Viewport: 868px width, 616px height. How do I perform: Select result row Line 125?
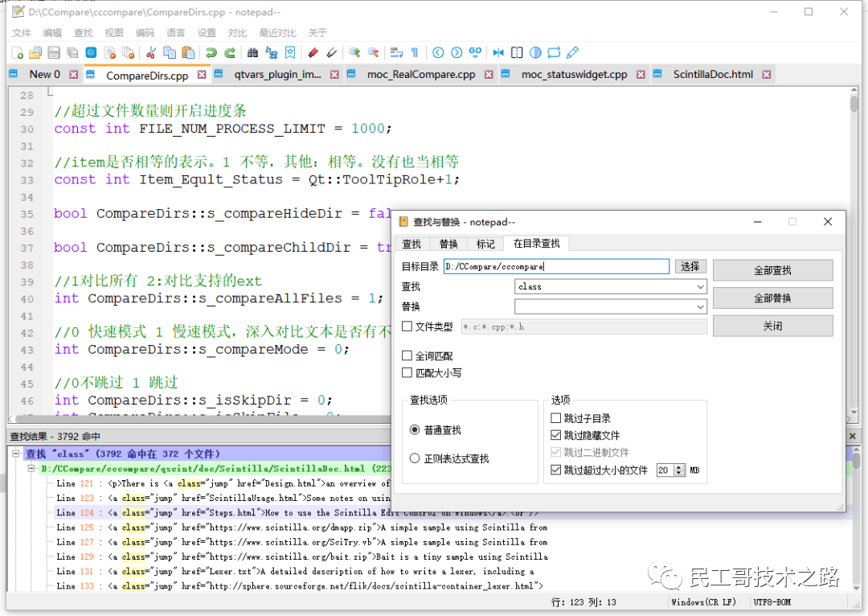(x=301, y=528)
